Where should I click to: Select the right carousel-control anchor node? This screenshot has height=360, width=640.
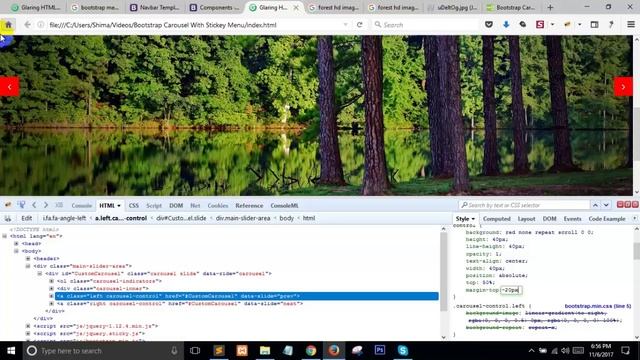180,304
